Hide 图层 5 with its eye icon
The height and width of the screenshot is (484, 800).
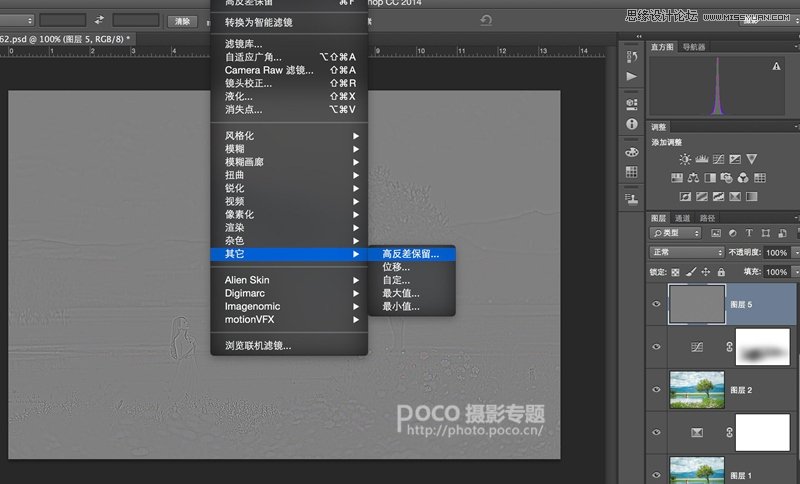pos(656,304)
